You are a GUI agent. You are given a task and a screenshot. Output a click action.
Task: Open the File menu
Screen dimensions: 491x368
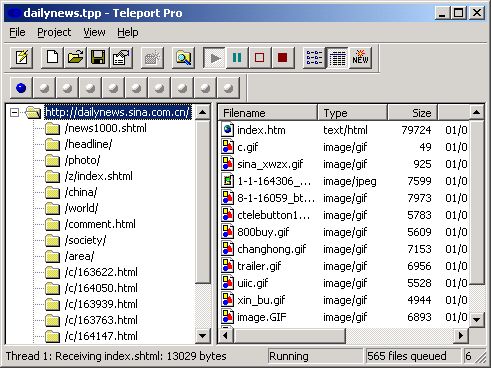click(17, 32)
